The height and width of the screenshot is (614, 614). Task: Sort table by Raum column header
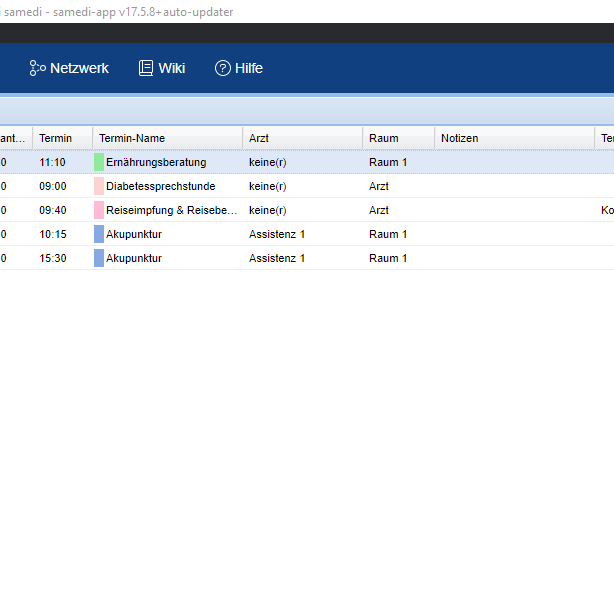pos(383,138)
